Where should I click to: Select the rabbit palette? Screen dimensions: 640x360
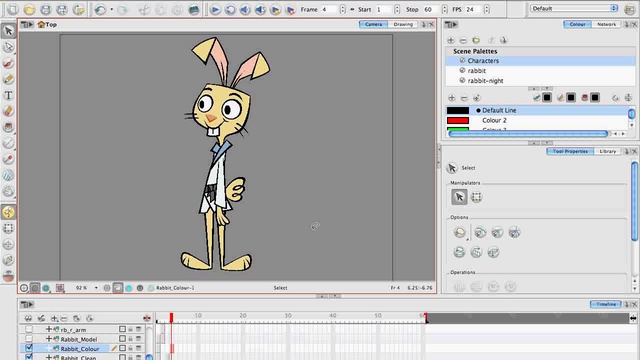click(x=540, y=71)
